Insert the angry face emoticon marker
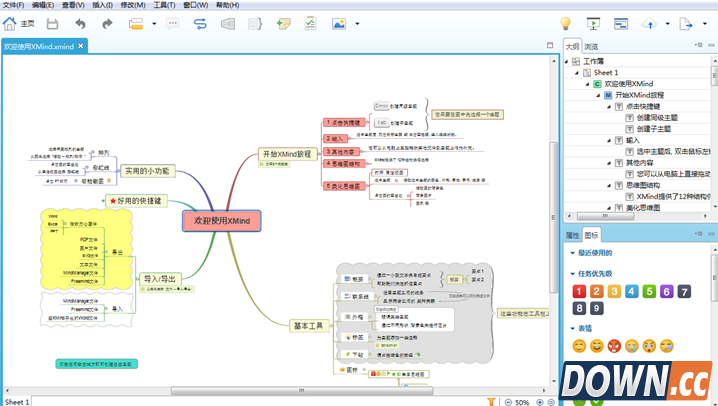718x406 pixels. (614, 346)
